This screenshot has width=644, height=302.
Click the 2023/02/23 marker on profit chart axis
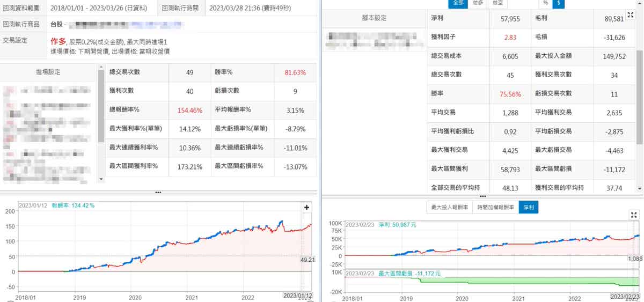point(626,296)
